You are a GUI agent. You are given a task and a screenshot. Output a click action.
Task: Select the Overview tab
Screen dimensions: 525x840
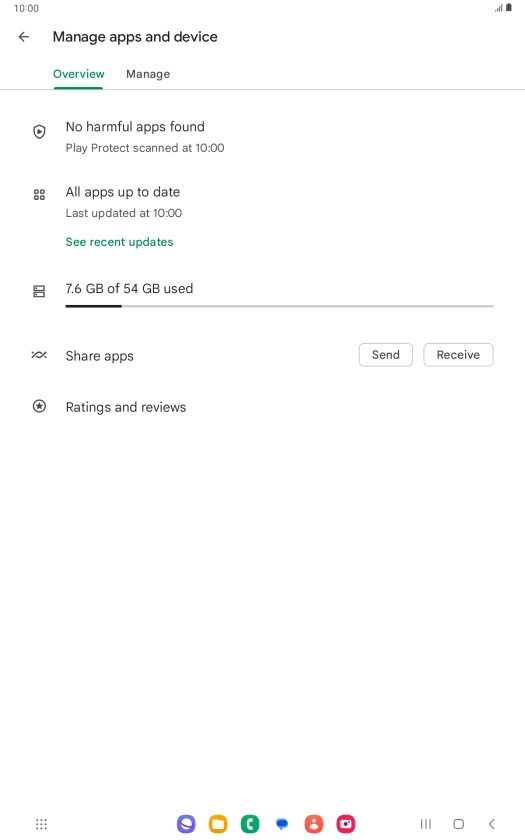[x=78, y=74]
